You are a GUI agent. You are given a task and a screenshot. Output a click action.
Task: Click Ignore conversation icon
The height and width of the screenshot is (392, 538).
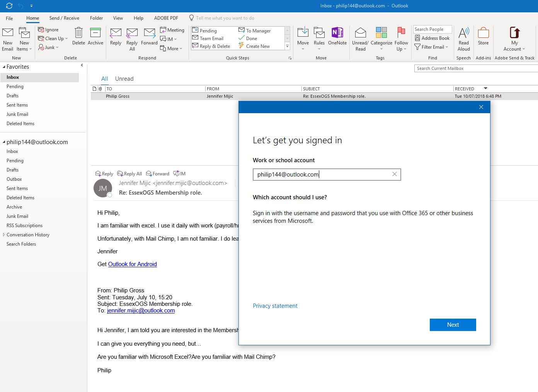(x=41, y=30)
